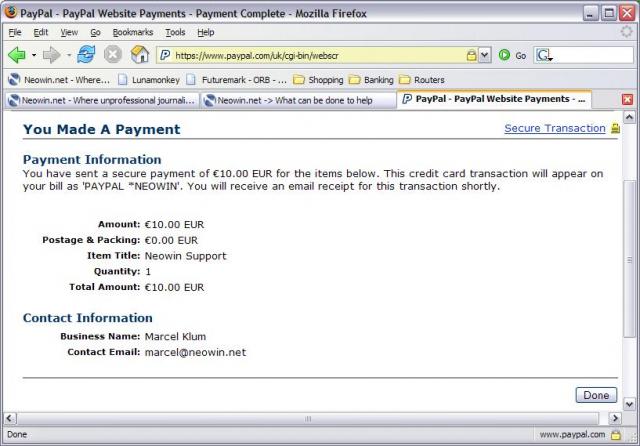Viewport: 640px width, 446px height.
Task: Go to the Home page icon
Action: pos(140,54)
